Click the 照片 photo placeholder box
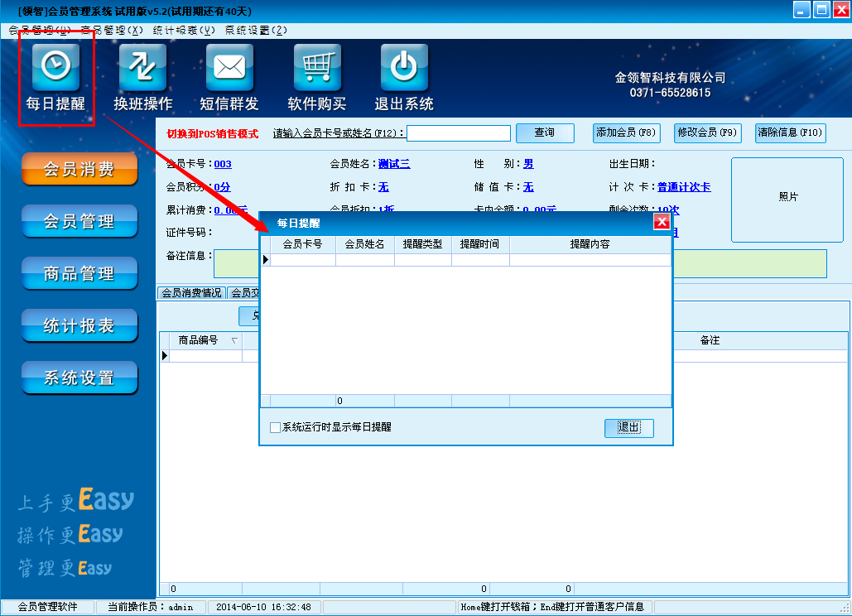The width and height of the screenshot is (852, 616). click(x=787, y=199)
